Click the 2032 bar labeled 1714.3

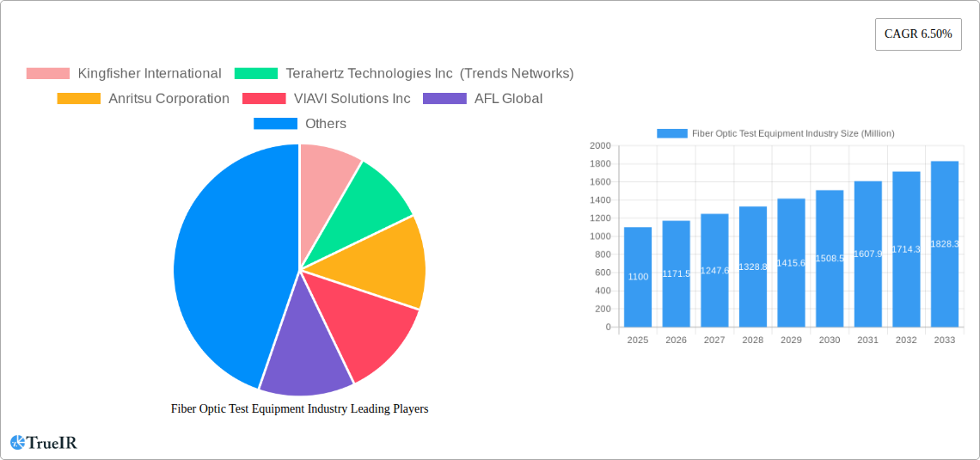pos(906,248)
